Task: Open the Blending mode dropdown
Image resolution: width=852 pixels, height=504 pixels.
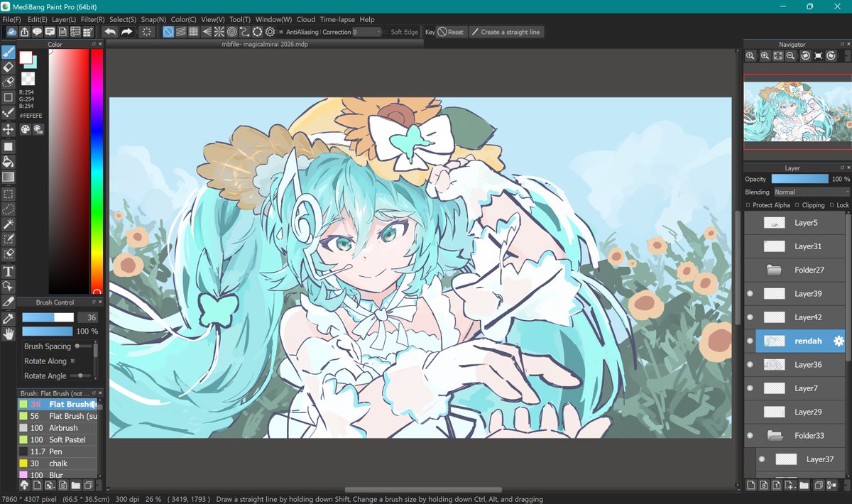Action: (811, 192)
